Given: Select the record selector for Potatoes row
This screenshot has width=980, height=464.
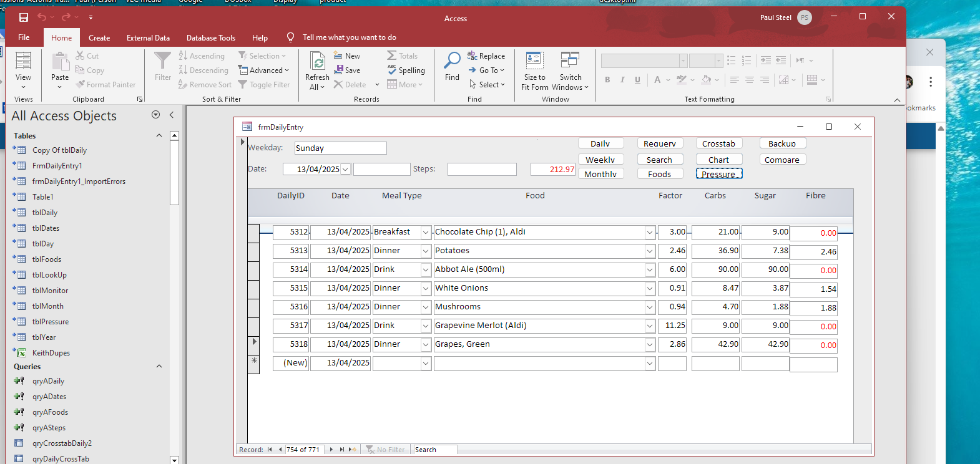Looking at the screenshot, I should 253,251.
